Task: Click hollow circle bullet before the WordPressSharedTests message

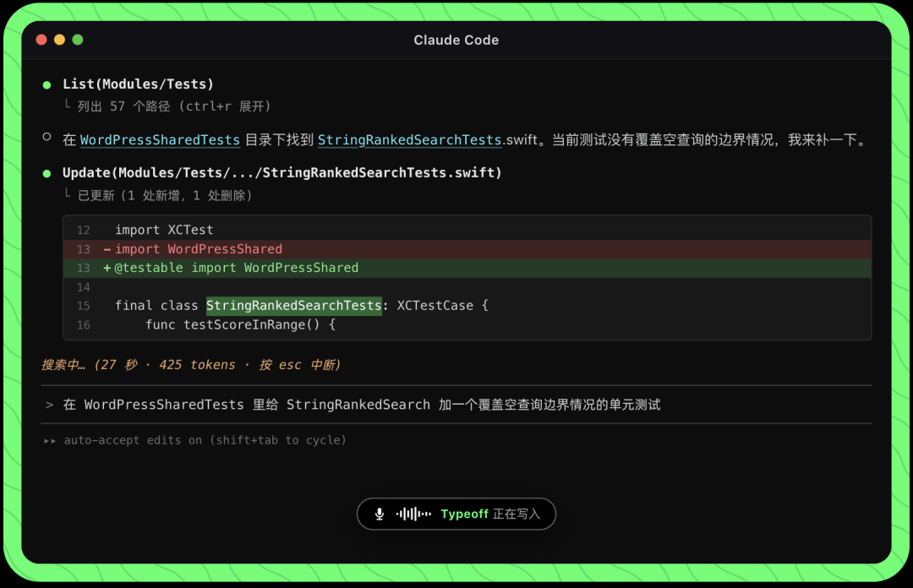Action: tap(46, 138)
